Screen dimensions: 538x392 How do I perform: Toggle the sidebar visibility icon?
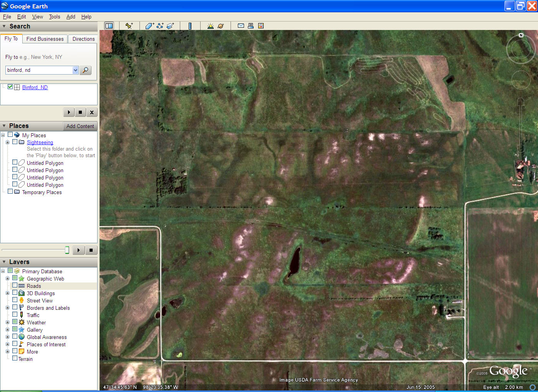point(109,26)
